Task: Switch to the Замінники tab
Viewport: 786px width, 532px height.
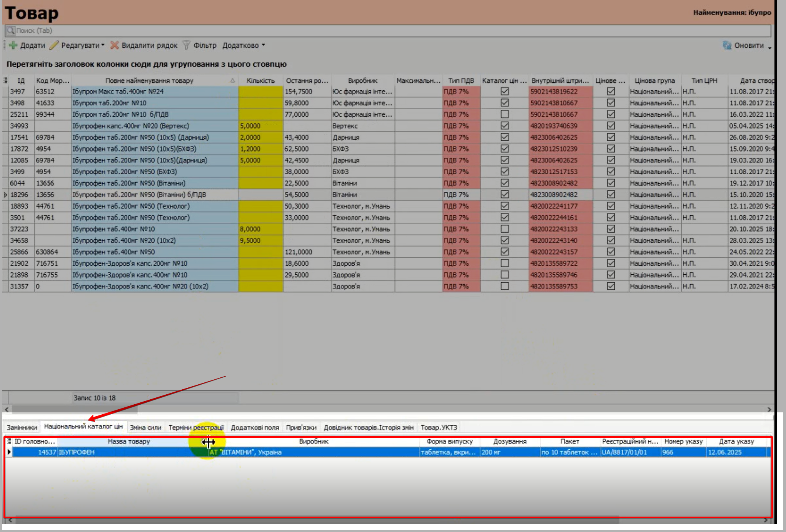Action: pos(22,427)
